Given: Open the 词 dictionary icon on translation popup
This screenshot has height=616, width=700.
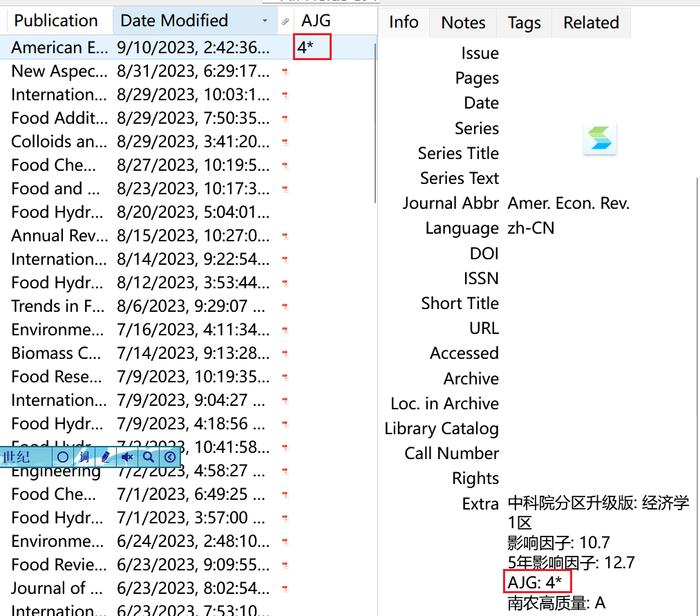Looking at the screenshot, I should 83,457.
